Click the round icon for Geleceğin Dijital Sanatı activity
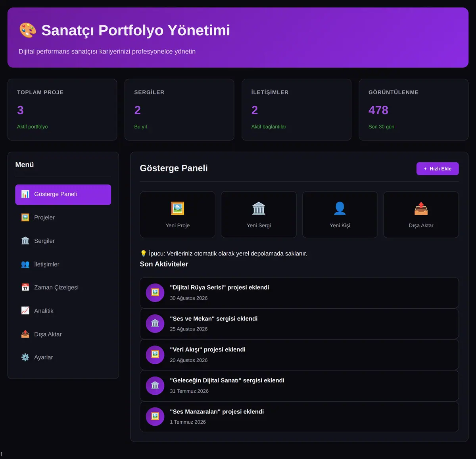The image size is (476, 459). [155, 386]
